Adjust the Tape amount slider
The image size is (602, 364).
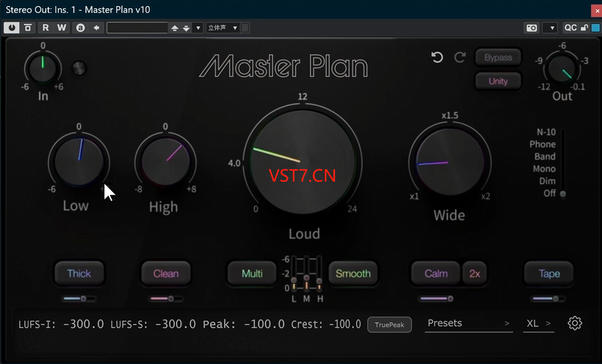click(x=548, y=299)
